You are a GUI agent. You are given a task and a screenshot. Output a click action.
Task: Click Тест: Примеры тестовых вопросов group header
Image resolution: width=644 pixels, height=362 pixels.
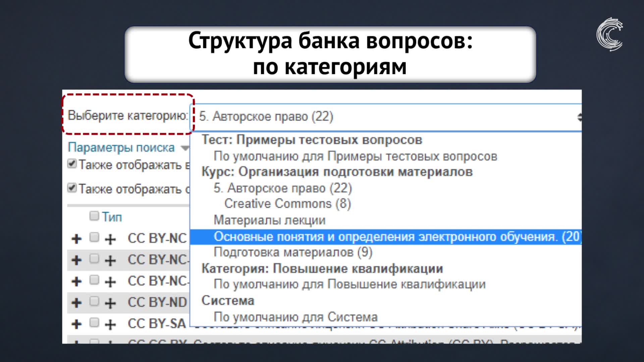[x=312, y=140]
